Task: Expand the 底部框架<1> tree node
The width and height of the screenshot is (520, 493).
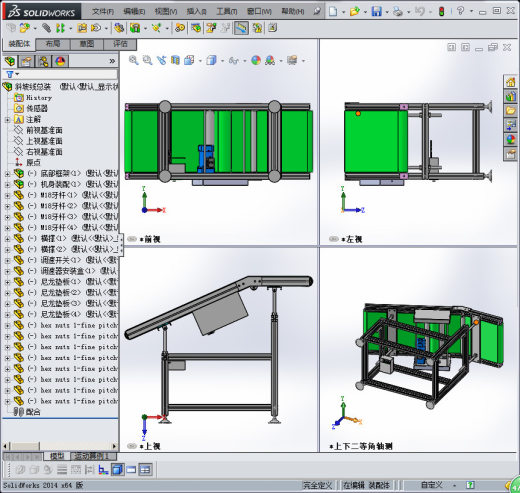Action: coord(7,173)
